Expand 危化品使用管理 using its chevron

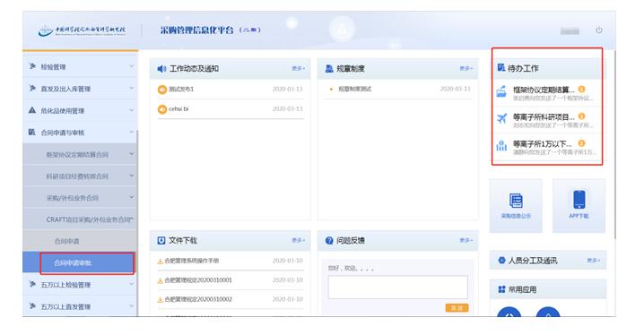click(132, 110)
